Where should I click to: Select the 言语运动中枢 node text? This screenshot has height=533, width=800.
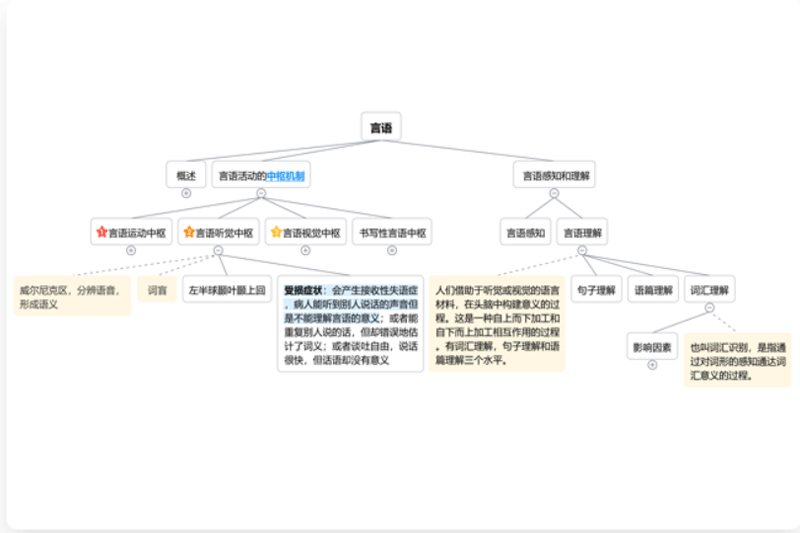tap(137, 233)
